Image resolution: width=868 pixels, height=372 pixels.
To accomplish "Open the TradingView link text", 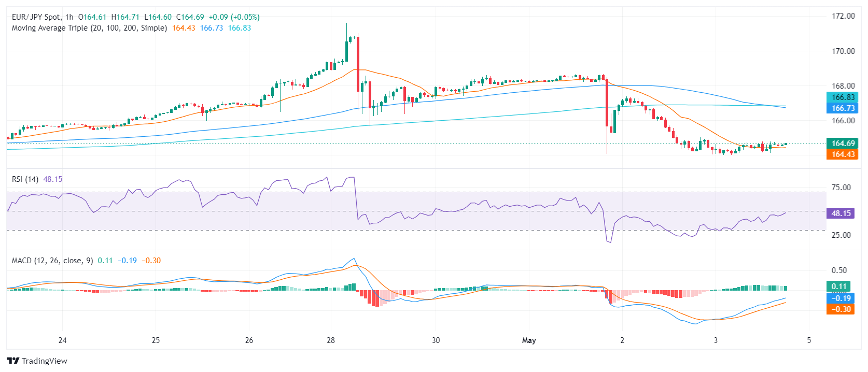I will click(45, 361).
